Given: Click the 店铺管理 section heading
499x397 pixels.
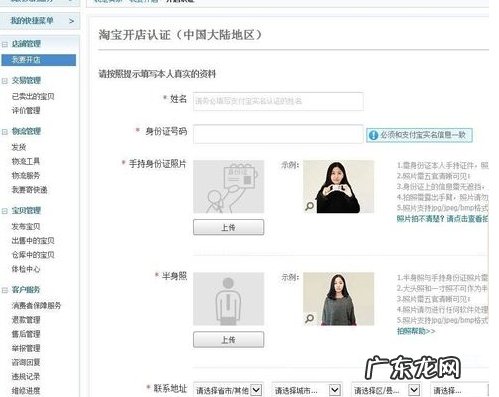Looking at the screenshot, I should (26, 44).
